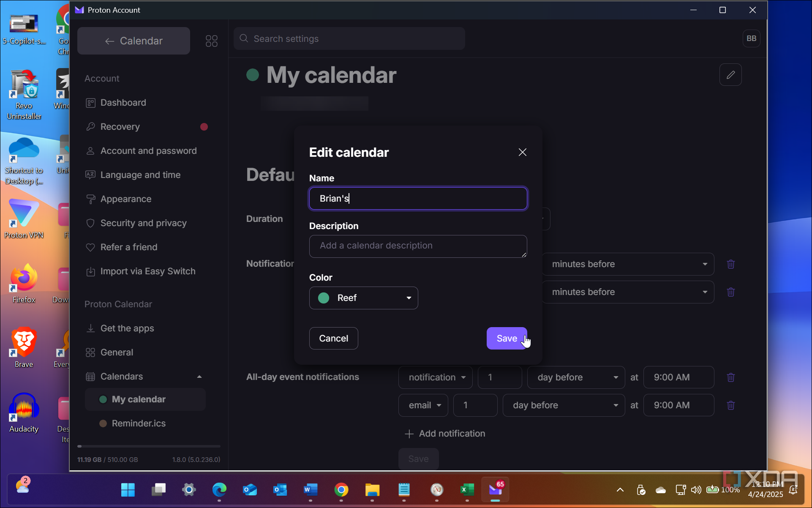Click the 9:00 AM time field in email row
The width and height of the screenshot is (812, 508).
pos(678,405)
